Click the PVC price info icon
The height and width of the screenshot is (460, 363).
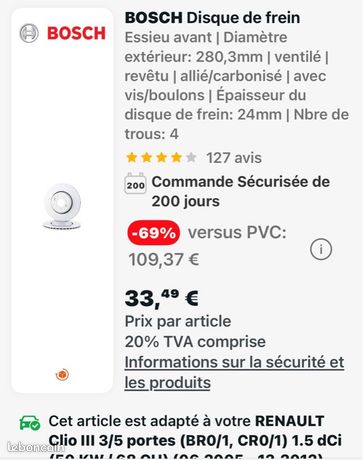(321, 249)
